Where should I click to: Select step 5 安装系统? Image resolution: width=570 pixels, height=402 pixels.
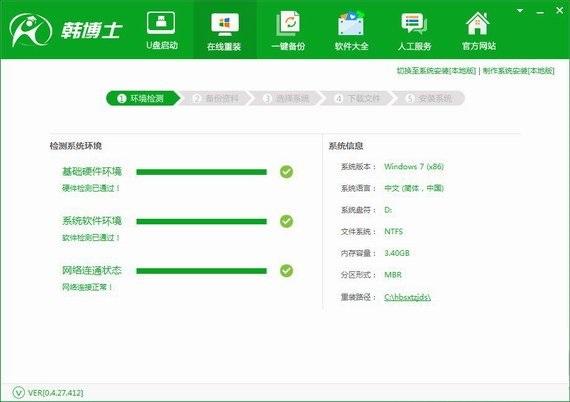pos(429,98)
